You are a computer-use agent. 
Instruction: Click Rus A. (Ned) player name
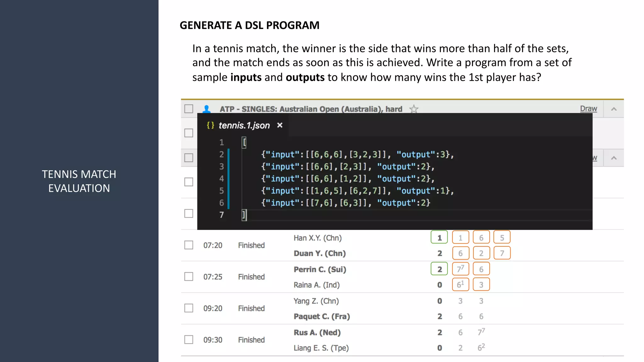tap(317, 332)
